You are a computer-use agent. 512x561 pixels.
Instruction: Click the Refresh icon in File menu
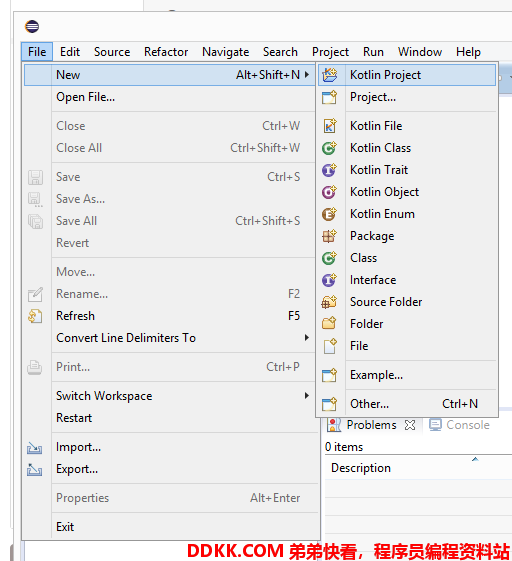[x=35, y=316]
